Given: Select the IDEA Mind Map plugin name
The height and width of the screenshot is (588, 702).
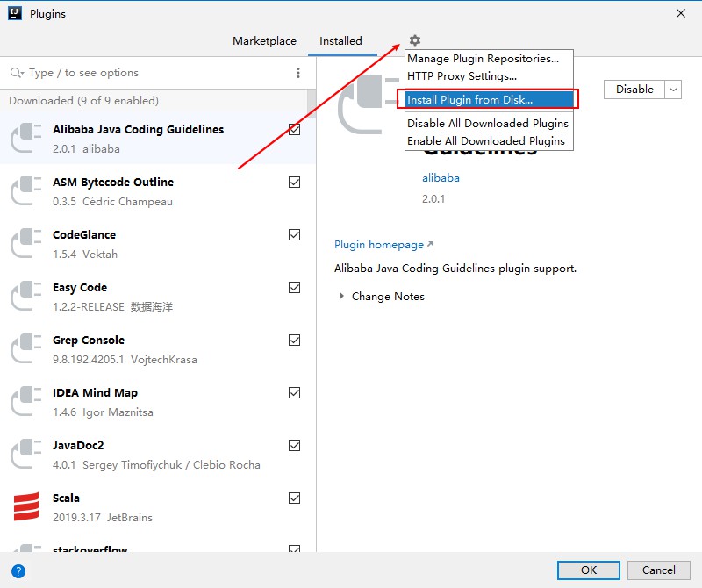Looking at the screenshot, I should click(x=95, y=393).
